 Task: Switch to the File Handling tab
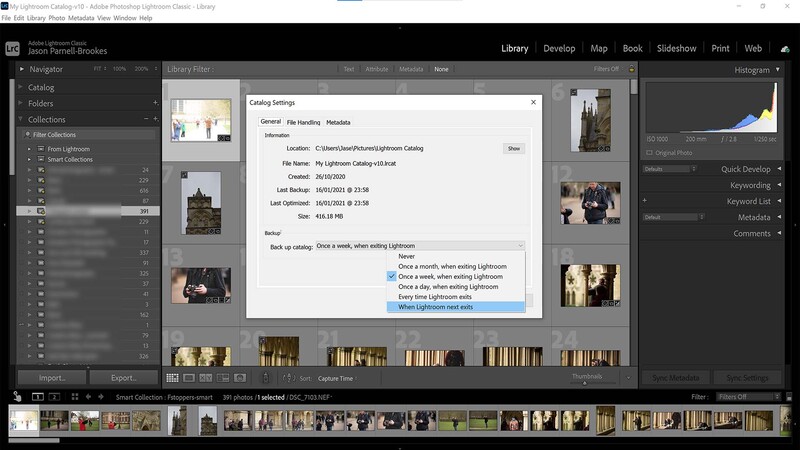[304, 122]
